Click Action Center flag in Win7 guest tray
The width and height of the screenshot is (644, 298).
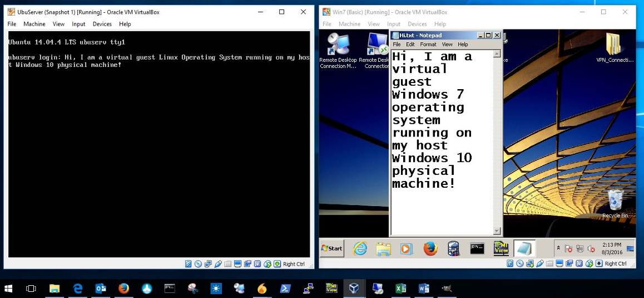tap(569, 248)
